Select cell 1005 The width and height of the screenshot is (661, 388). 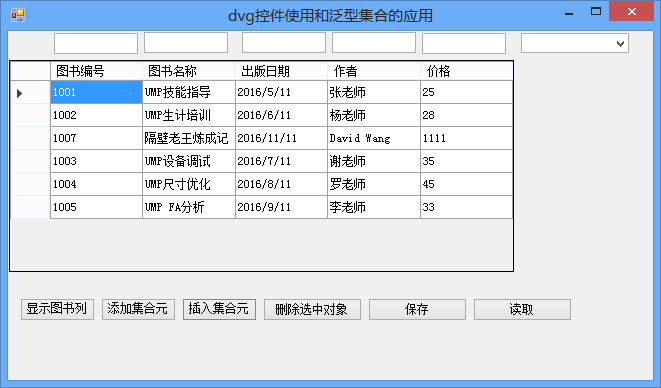(x=97, y=207)
